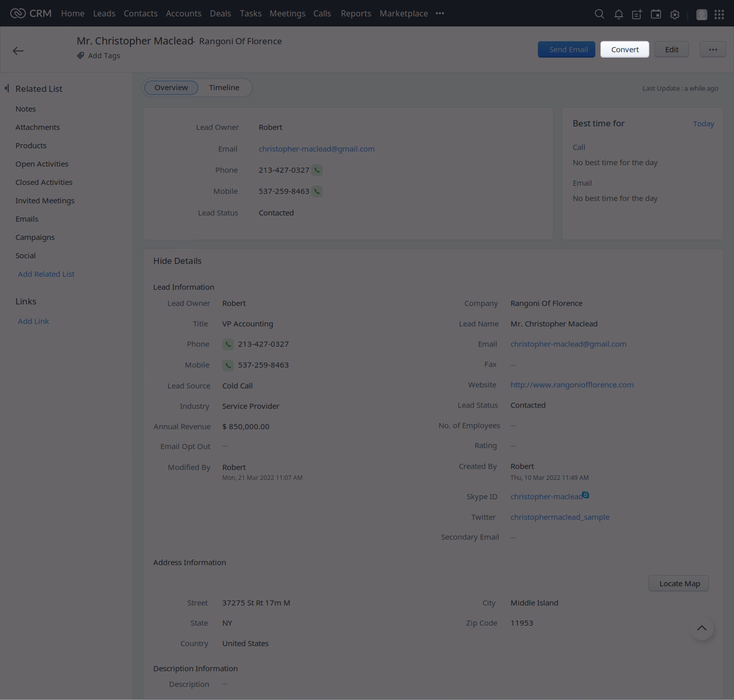
Task: Click the scroll-to-top arrow button
Action: 701,628
